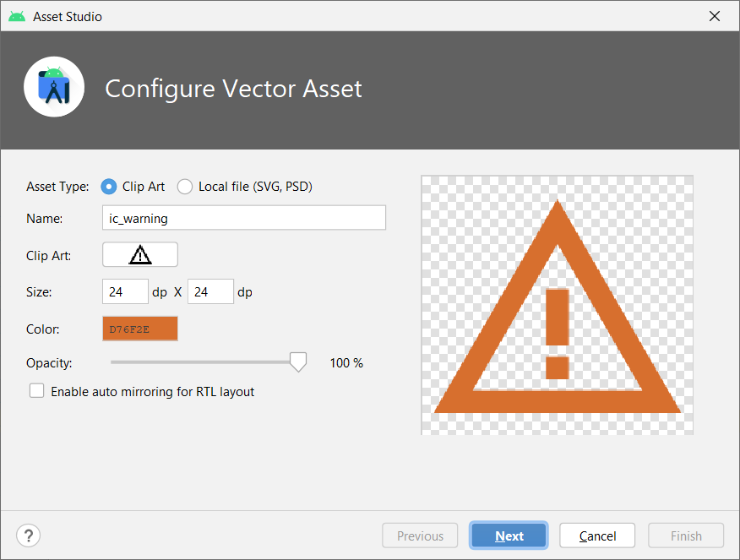Open the Clip Art warning icon picker

[140, 255]
